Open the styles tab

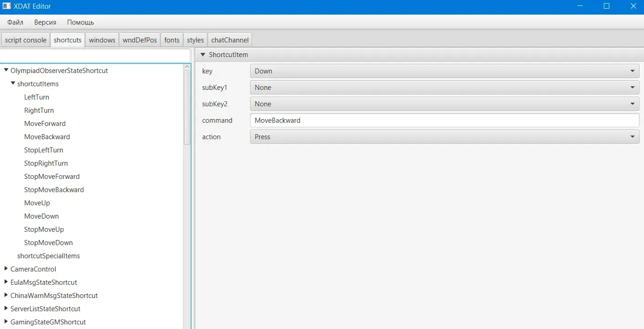click(x=195, y=40)
